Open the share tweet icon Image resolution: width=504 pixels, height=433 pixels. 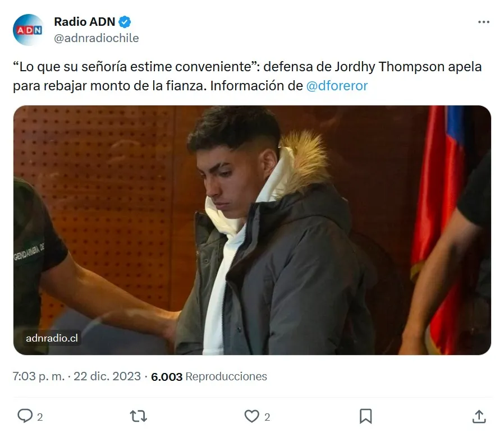479,416
